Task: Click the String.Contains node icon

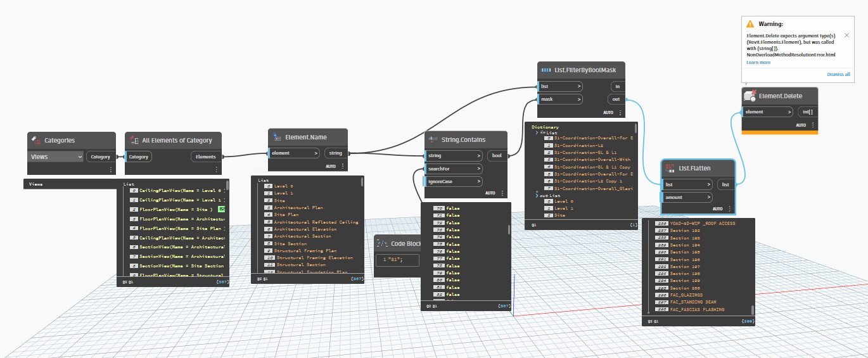Action: tap(433, 139)
